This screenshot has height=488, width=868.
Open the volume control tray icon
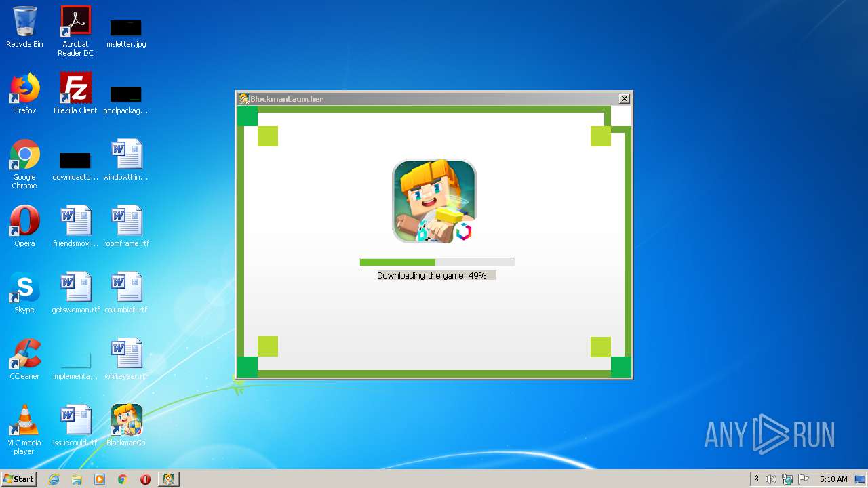point(771,479)
